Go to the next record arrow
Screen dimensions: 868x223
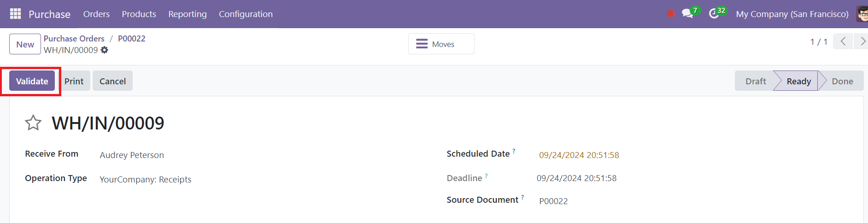pos(861,41)
